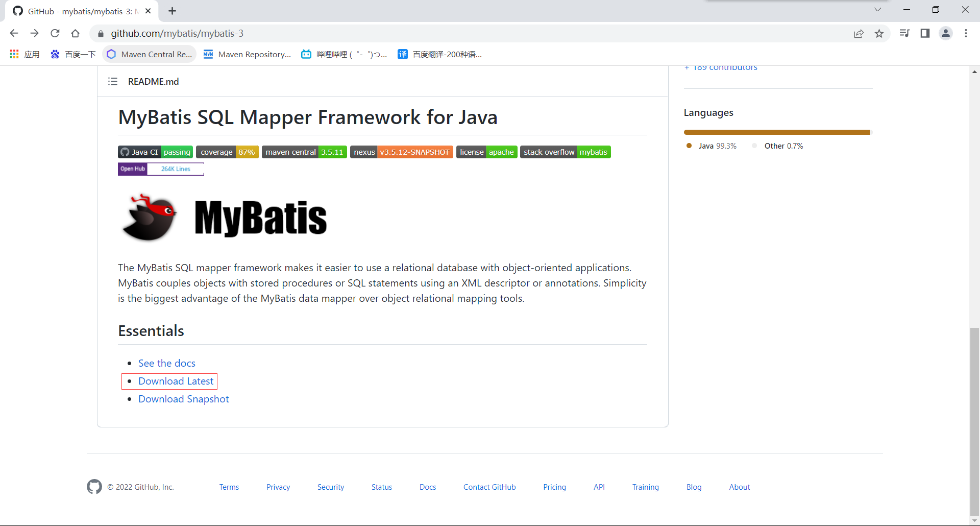
Task: Open a new browser tab
Action: (x=173, y=11)
